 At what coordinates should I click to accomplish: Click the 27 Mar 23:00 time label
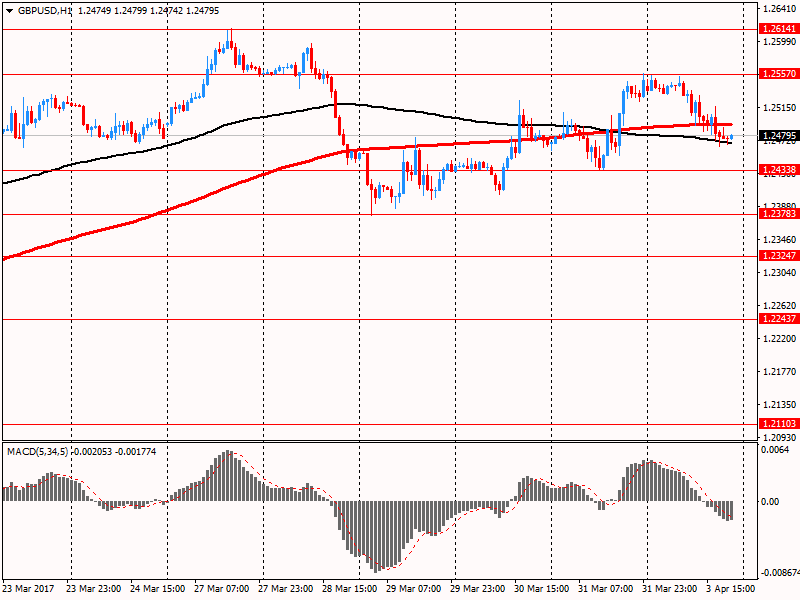pos(286,588)
